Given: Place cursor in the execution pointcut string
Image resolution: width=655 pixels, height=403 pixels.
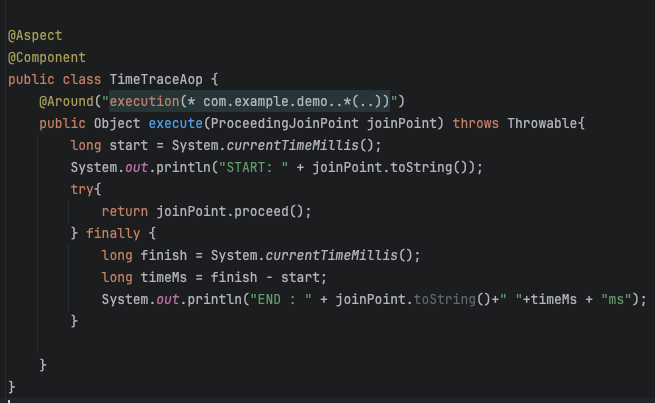Looking at the screenshot, I should click(x=249, y=101).
